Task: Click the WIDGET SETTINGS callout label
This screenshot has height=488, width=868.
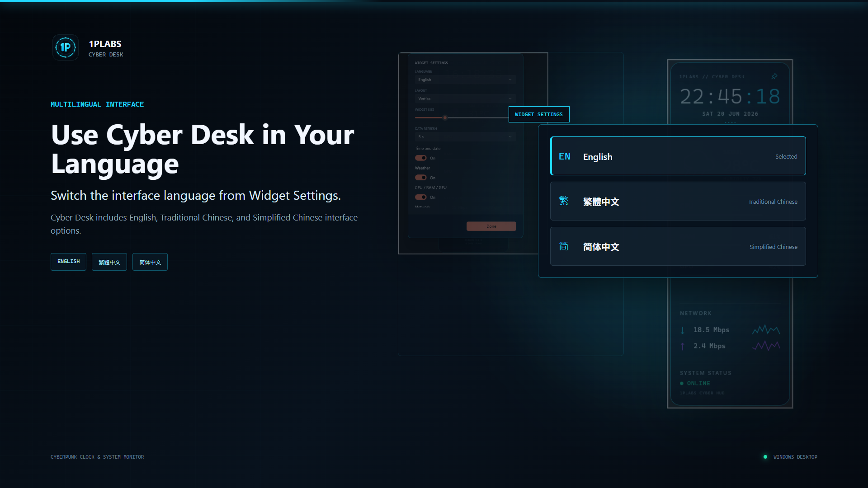Action: 539,114
